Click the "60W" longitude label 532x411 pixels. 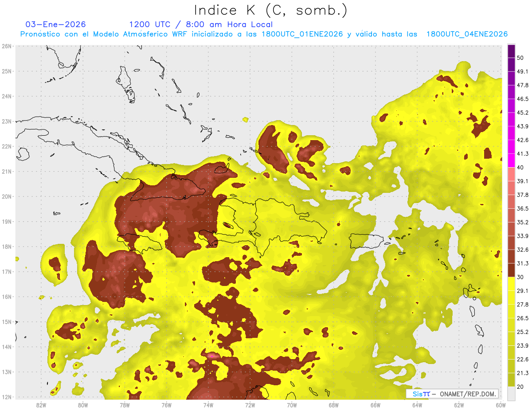[x=501, y=405]
